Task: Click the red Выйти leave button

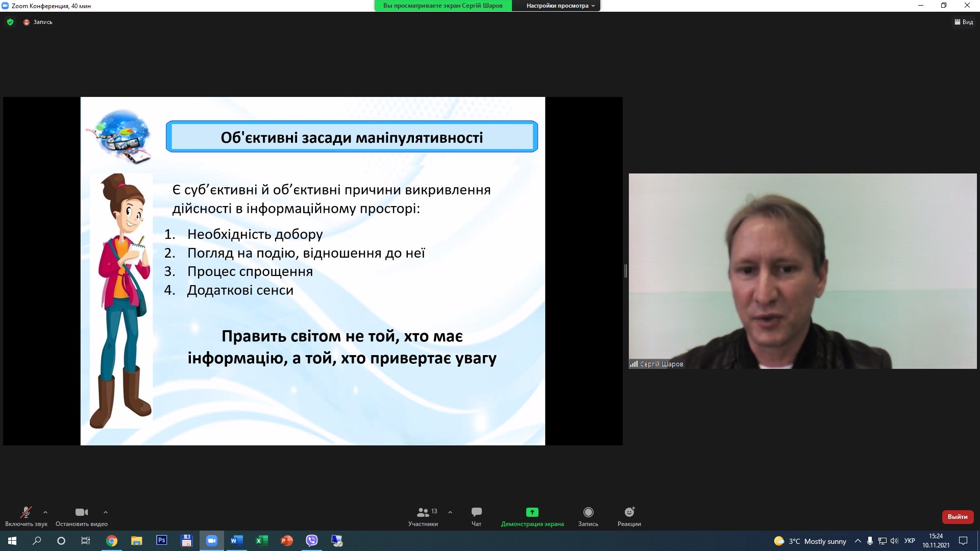Action: 957,517
